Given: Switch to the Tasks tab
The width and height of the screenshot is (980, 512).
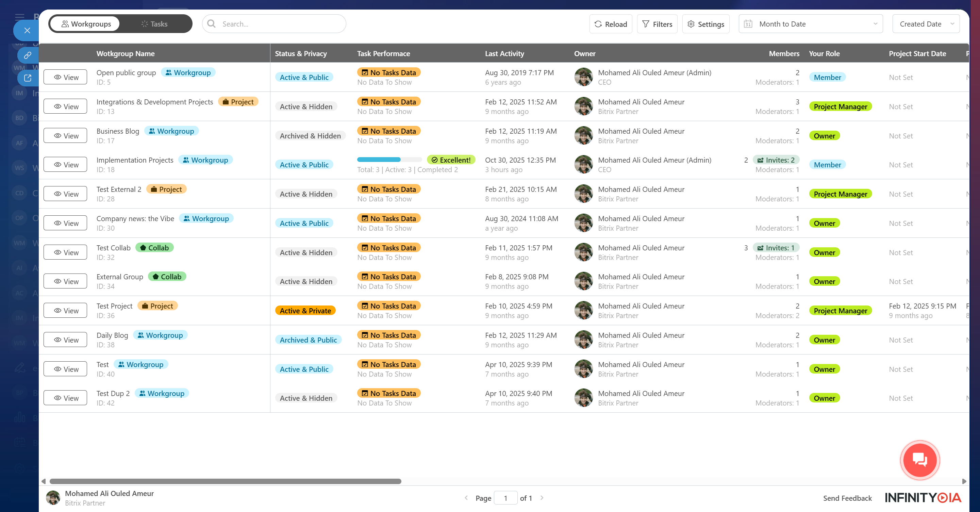Looking at the screenshot, I should 154,24.
